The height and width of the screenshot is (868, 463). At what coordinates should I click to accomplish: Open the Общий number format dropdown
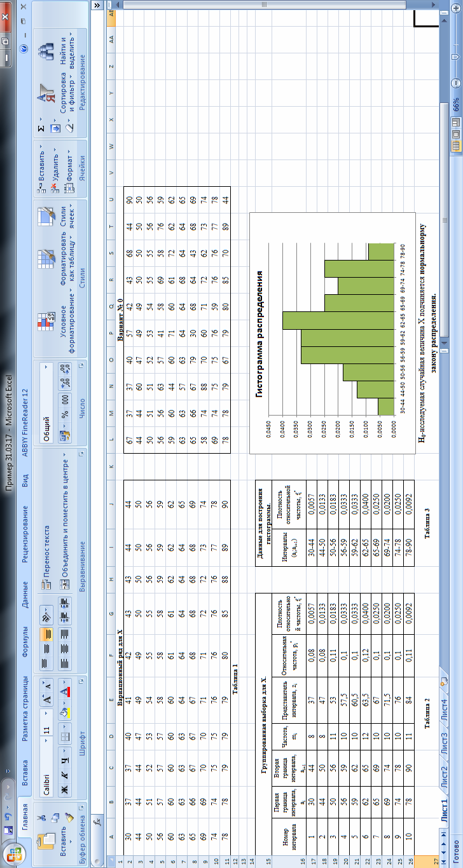(46, 367)
